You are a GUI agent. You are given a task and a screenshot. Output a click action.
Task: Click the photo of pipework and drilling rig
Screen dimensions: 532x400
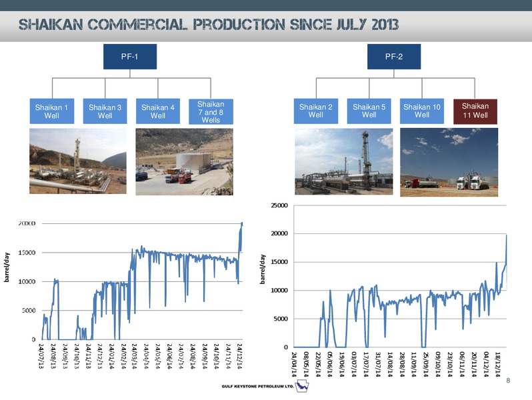(78, 161)
